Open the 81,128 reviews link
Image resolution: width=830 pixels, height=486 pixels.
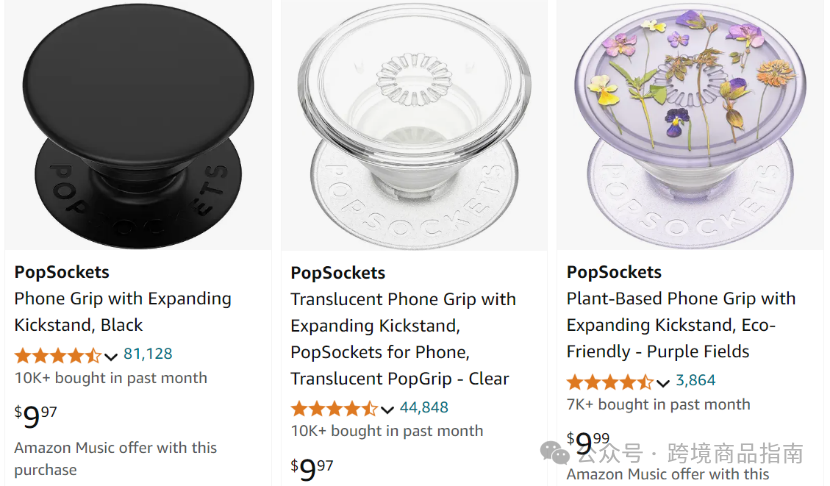pos(148,354)
